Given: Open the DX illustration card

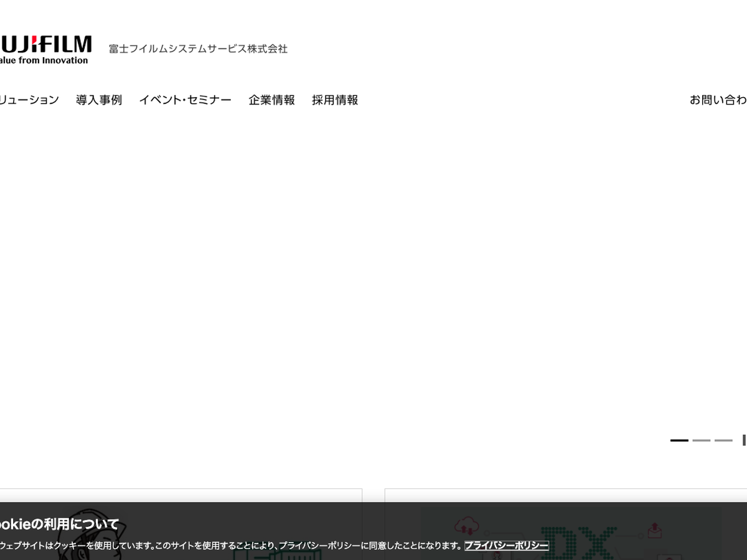Looking at the screenshot, I should pos(565,496).
